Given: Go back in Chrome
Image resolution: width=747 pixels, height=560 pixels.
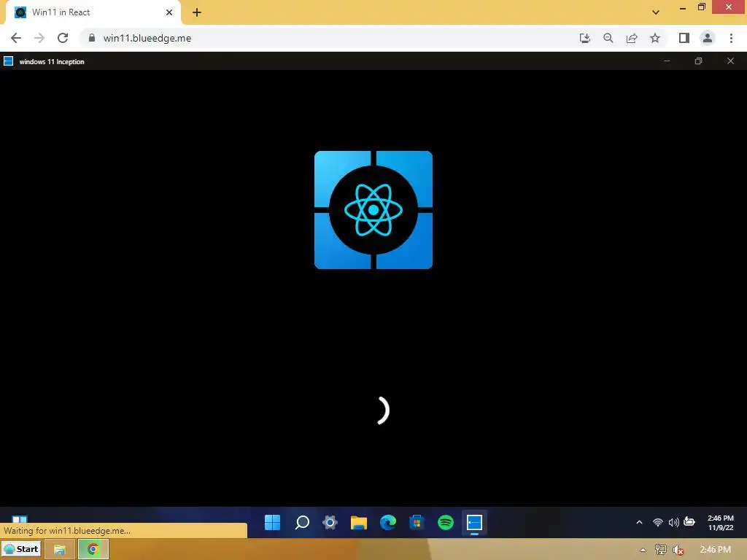Looking at the screenshot, I should (x=16, y=38).
